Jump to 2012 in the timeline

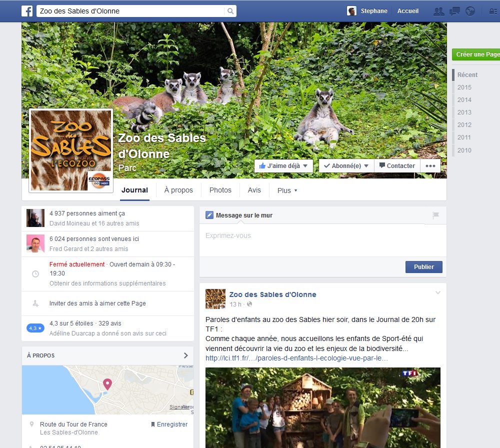click(x=464, y=124)
